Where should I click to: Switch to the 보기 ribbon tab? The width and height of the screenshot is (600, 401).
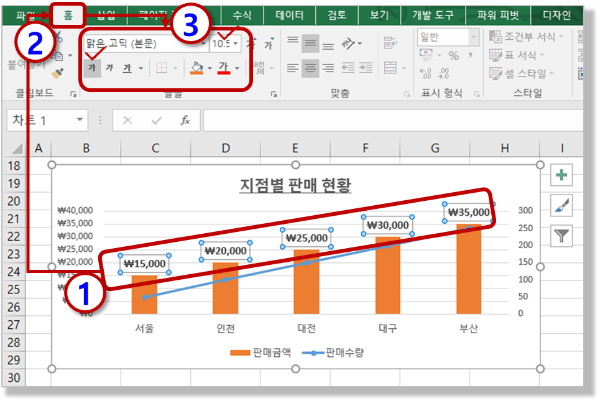point(379,15)
